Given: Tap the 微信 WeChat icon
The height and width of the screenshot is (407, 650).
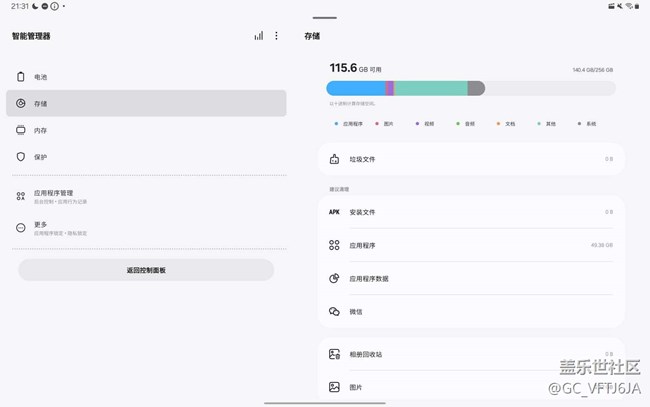Looking at the screenshot, I should coord(334,312).
